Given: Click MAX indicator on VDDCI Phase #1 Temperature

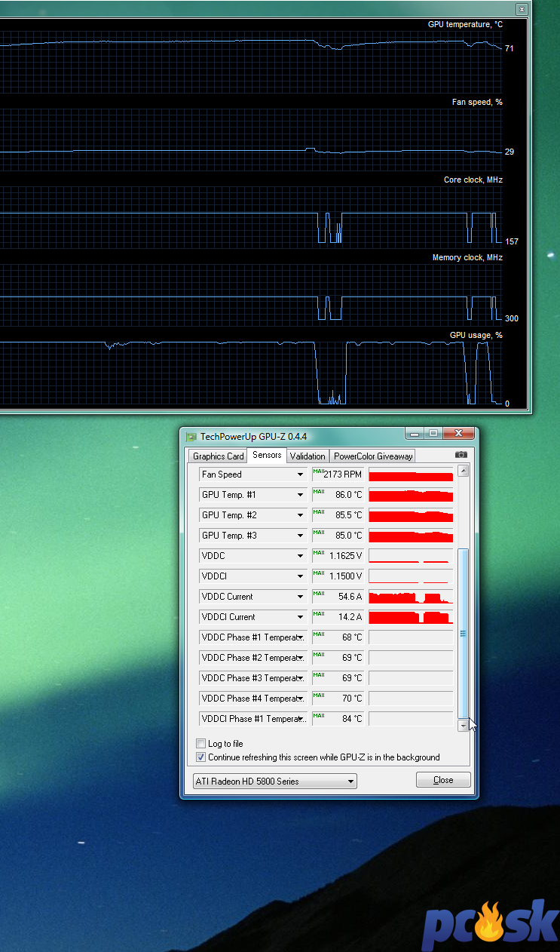Looking at the screenshot, I should [319, 716].
